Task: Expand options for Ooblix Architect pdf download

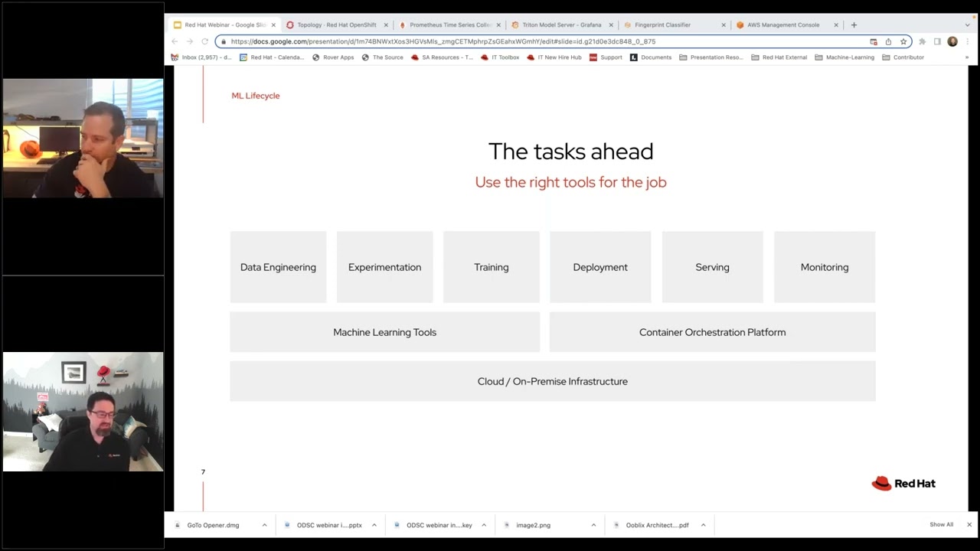Action: pos(703,525)
